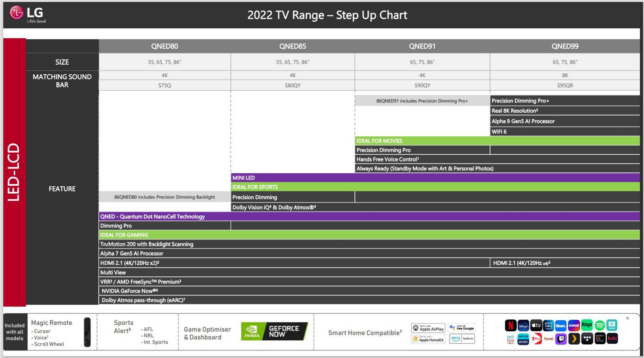This screenshot has height=358, width=644.
Task: Click the Tidal app icon
Action: (x=587, y=339)
